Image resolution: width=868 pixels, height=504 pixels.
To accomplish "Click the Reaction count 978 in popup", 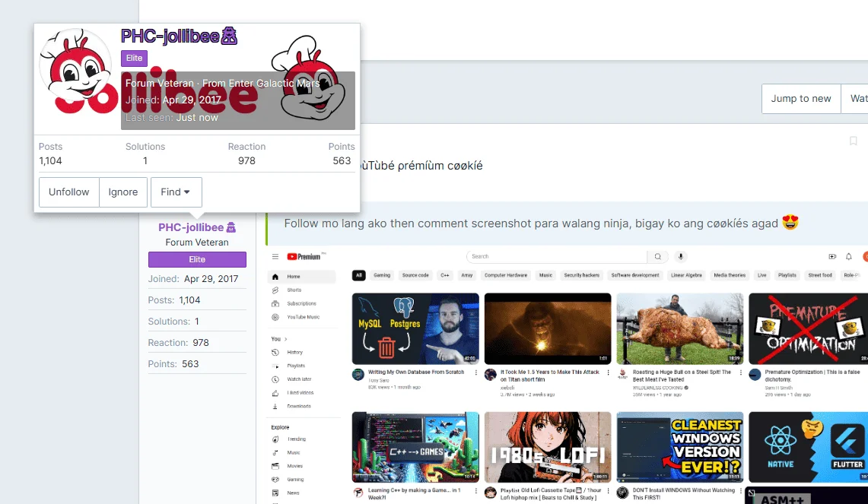I will 247,160.
